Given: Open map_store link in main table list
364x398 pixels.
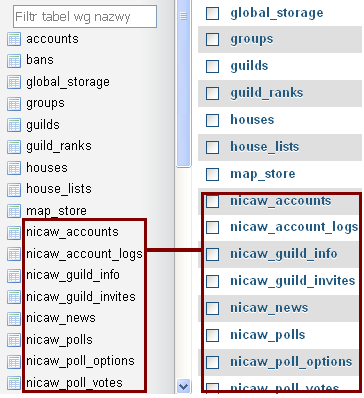Looking at the screenshot, I should 263,174.
